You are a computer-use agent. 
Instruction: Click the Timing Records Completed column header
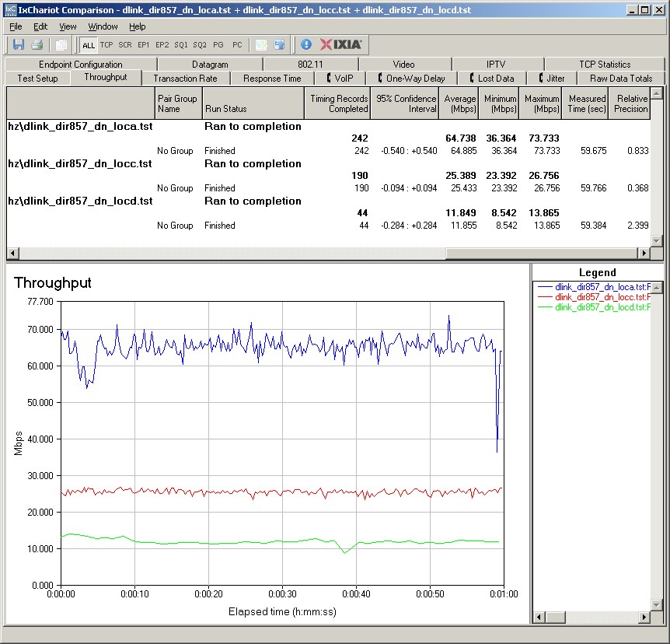tap(337, 103)
